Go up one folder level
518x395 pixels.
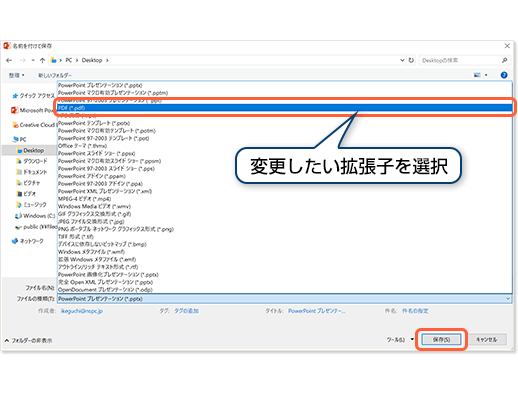tap(42, 60)
